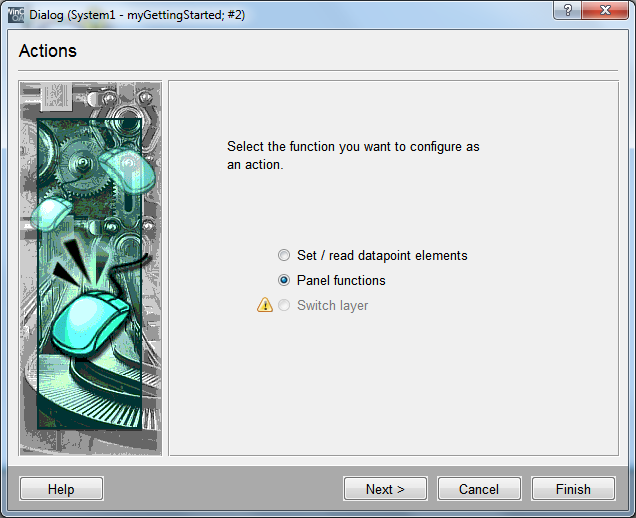
Task: Click the question mark help button in title bar
Action: click(x=569, y=10)
